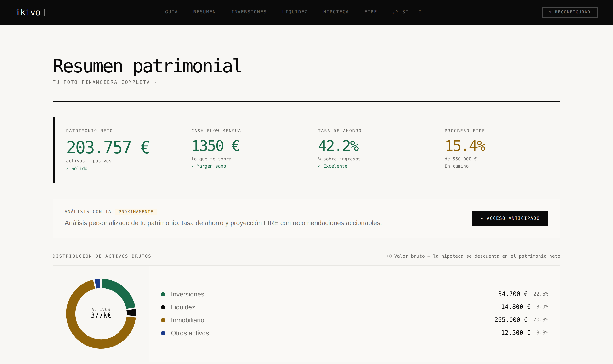Go to the RESUMEN section
Screen dimensions: 613x364
pos(204,12)
